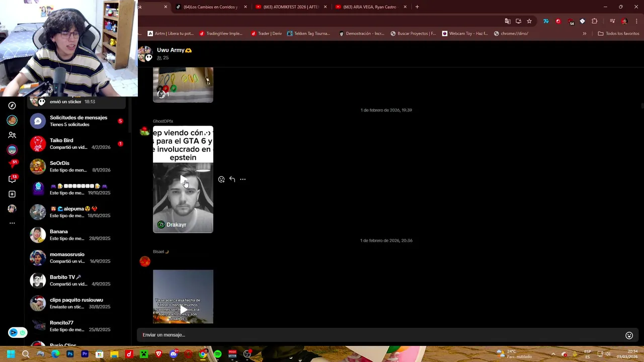Click the translate page icon in address bar
This screenshot has width=644, height=362.
click(x=508, y=21)
